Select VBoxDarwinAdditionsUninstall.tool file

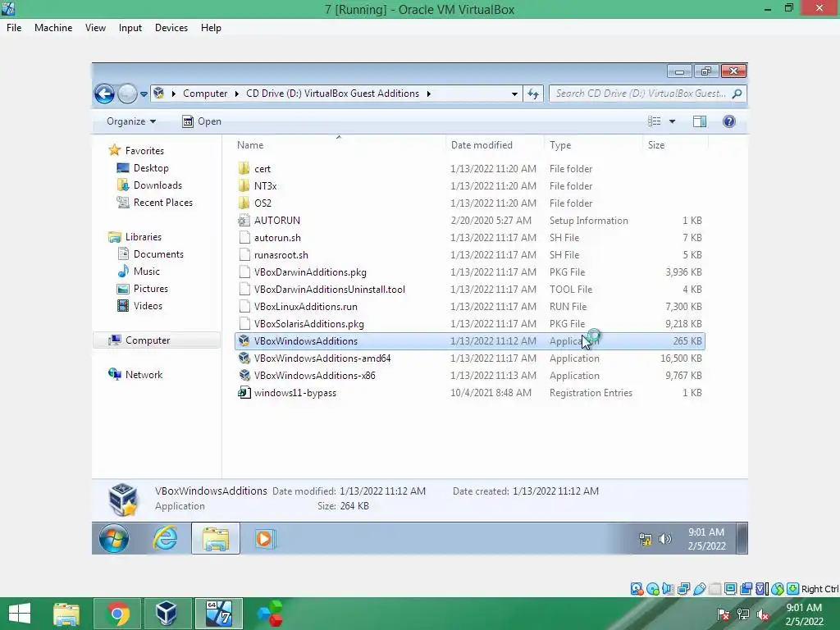tap(330, 290)
